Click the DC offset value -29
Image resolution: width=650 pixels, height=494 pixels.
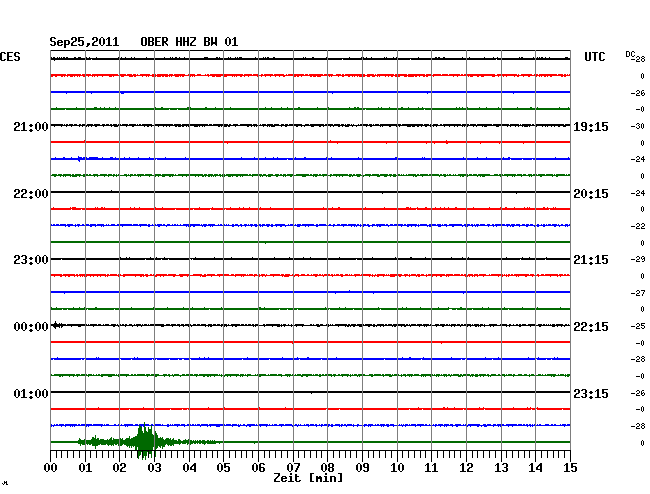click(638, 259)
